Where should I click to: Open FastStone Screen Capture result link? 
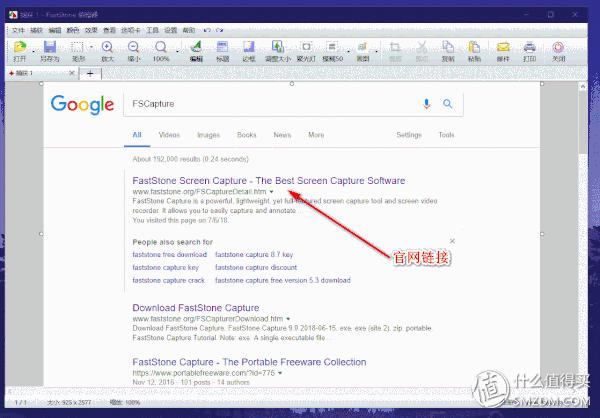[x=269, y=181]
